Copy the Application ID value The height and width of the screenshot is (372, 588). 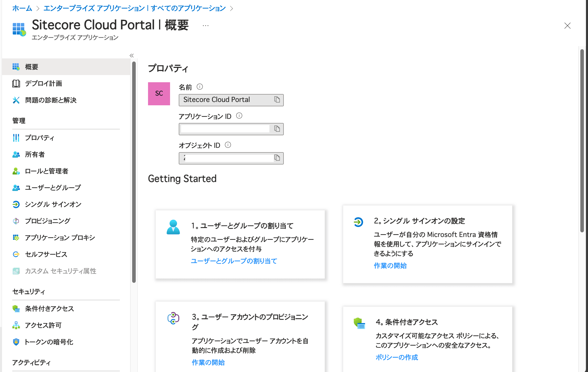pos(277,129)
